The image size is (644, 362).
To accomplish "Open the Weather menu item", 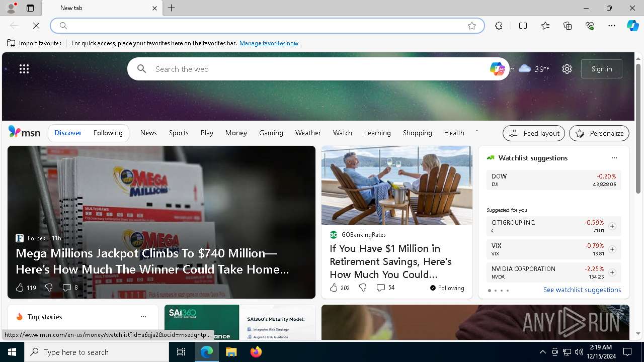I will point(308,133).
